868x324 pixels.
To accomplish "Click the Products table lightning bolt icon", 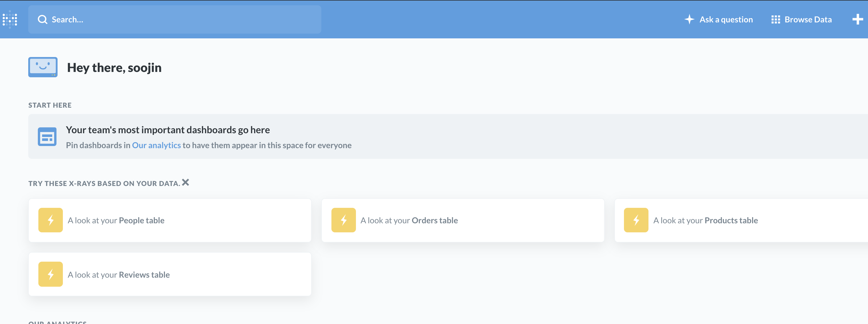I will tap(636, 220).
